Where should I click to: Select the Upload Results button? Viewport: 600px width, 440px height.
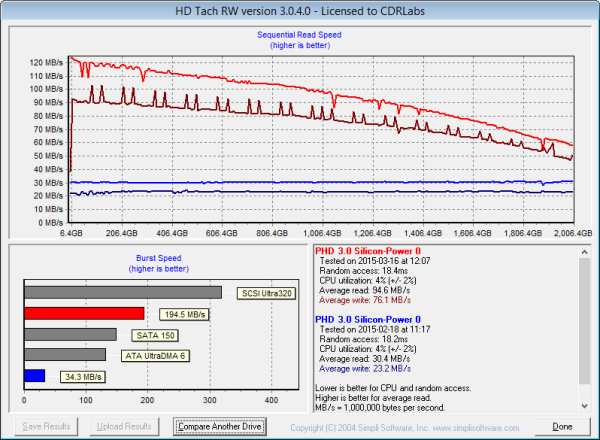tap(125, 427)
